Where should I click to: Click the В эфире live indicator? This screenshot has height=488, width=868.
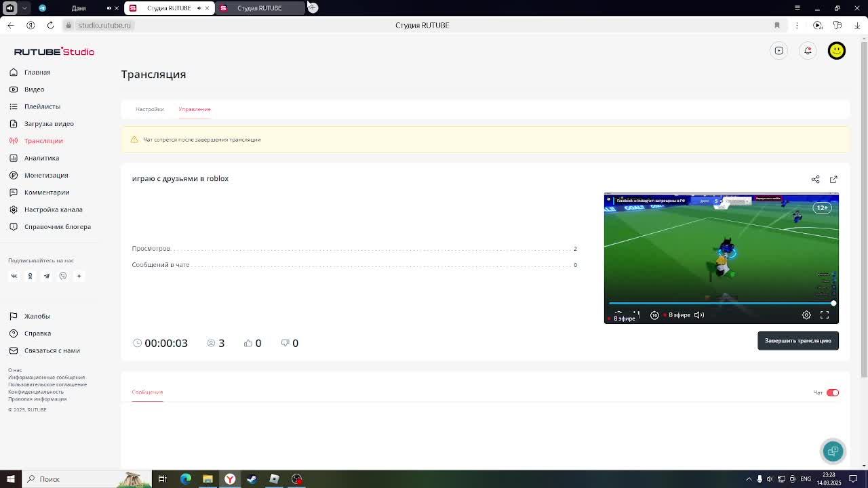coord(677,314)
